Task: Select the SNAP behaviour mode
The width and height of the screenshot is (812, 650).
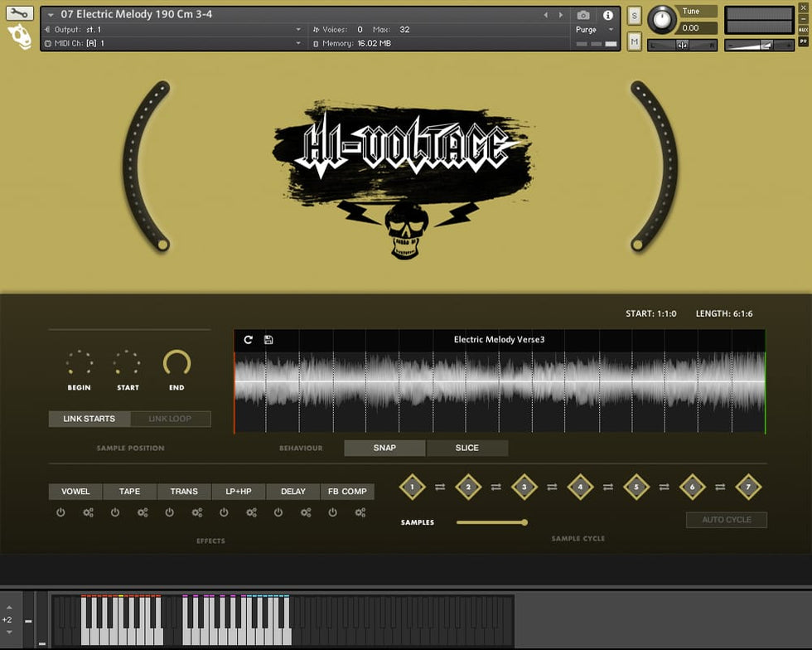Action: pos(384,448)
